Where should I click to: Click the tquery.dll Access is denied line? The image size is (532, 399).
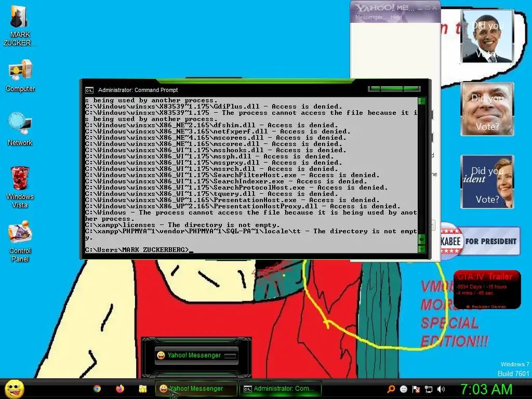[211, 194]
